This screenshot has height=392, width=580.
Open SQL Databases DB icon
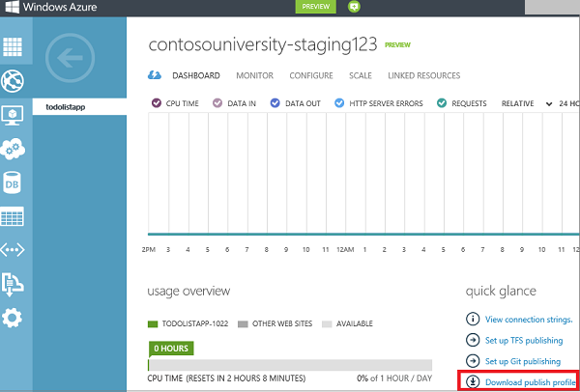(x=14, y=182)
